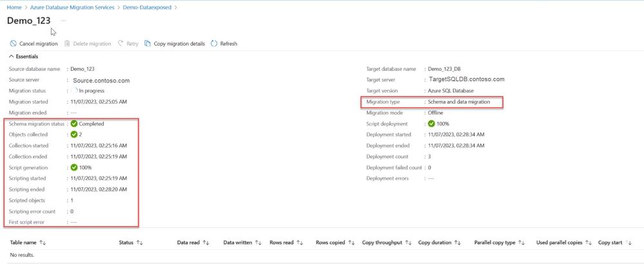Sort table by Data written

pos(258,243)
